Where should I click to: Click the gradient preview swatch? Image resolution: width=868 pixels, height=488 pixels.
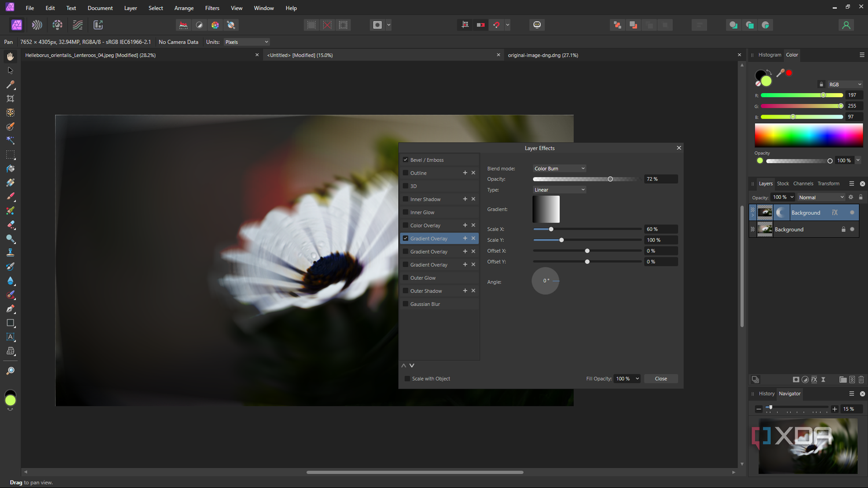546,209
